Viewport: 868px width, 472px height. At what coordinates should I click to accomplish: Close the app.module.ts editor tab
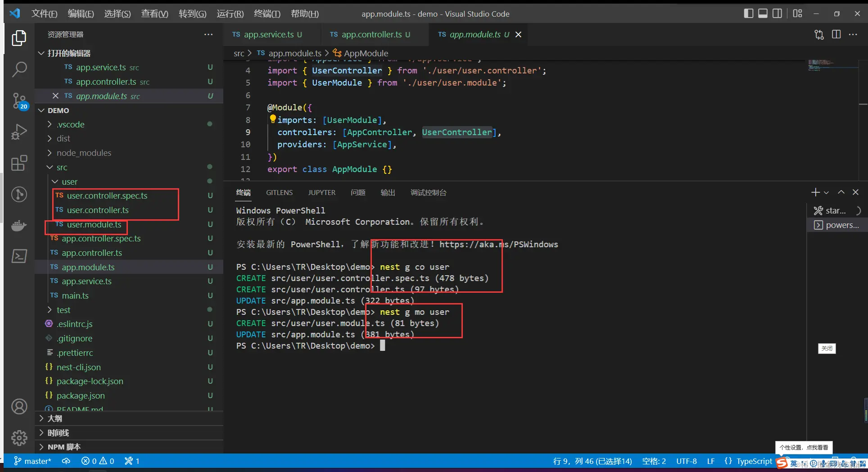pos(518,35)
